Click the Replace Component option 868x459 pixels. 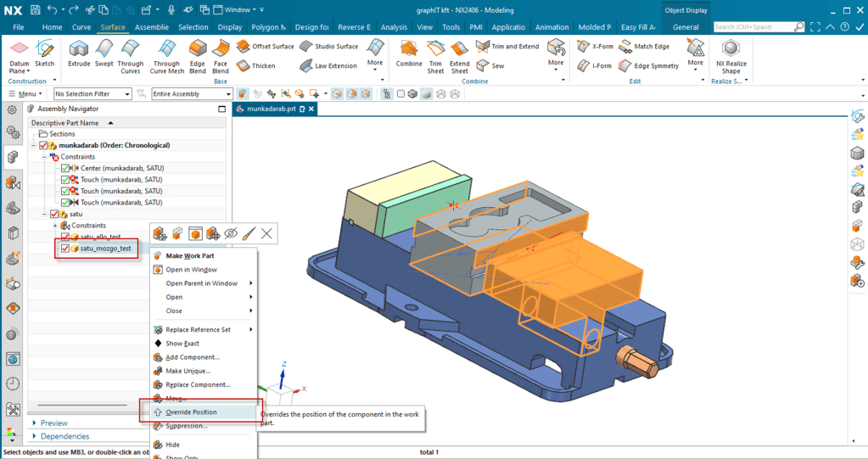click(x=198, y=384)
